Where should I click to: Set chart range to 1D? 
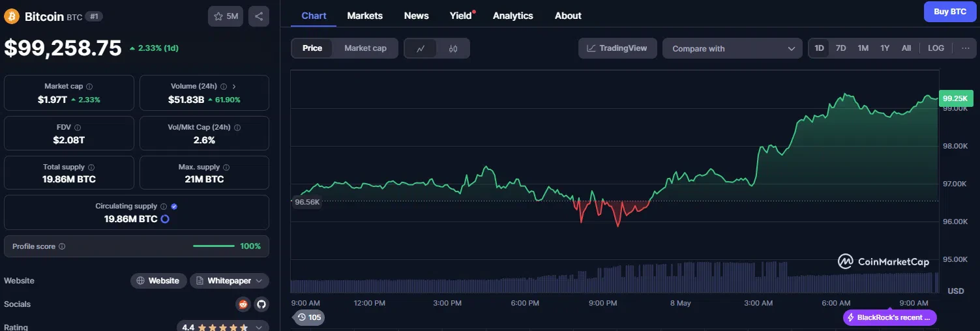click(x=820, y=48)
